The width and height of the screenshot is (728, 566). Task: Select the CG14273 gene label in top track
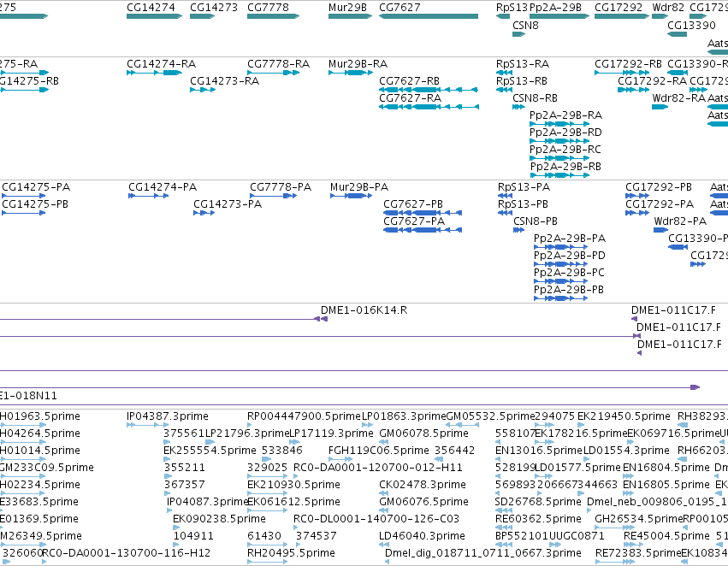click(214, 8)
